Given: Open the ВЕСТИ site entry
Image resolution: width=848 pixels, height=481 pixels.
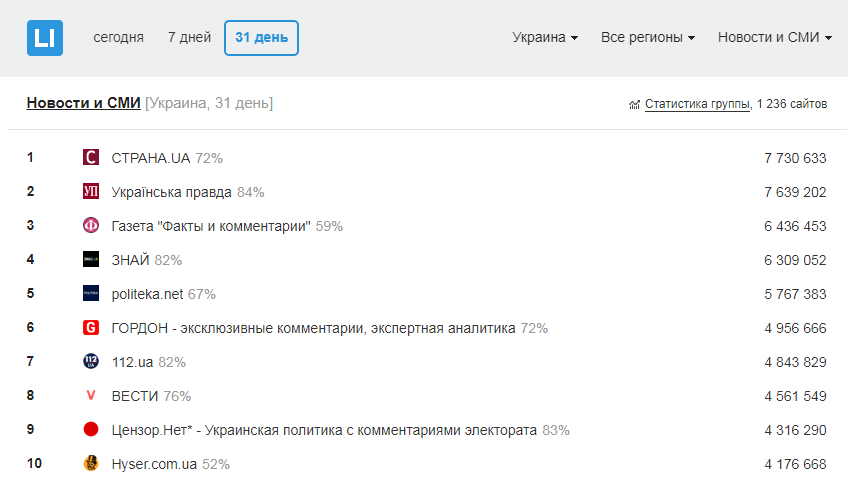Looking at the screenshot, I should [x=135, y=396].
